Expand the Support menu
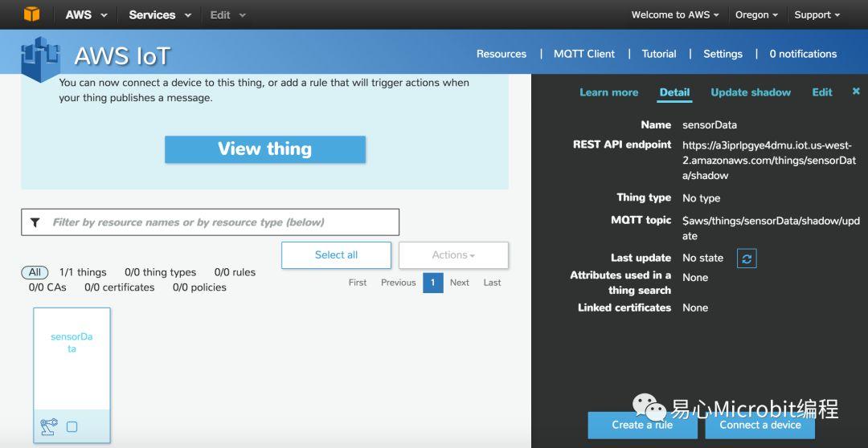Image resolution: width=868 pixels, height=448 pixels. (817, 15)
